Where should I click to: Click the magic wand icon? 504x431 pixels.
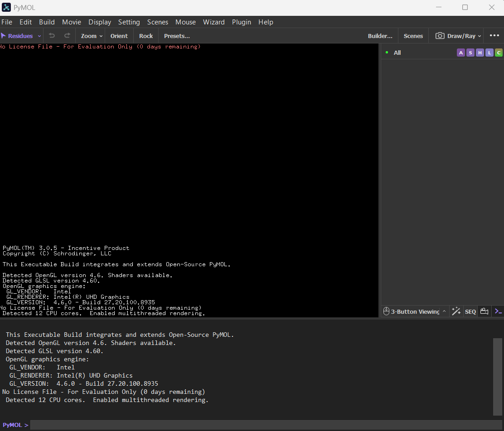point(456,311)
